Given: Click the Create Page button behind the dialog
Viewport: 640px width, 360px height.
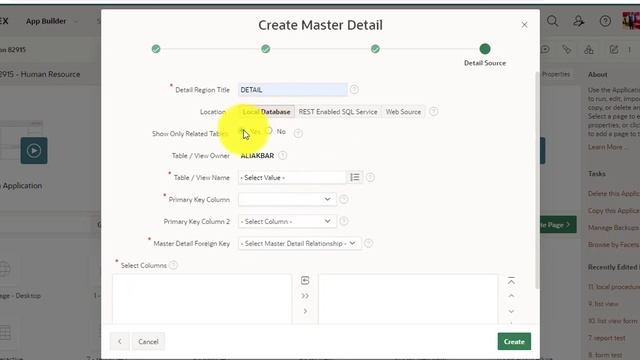Looking at the screenshot, I should 558,224.
